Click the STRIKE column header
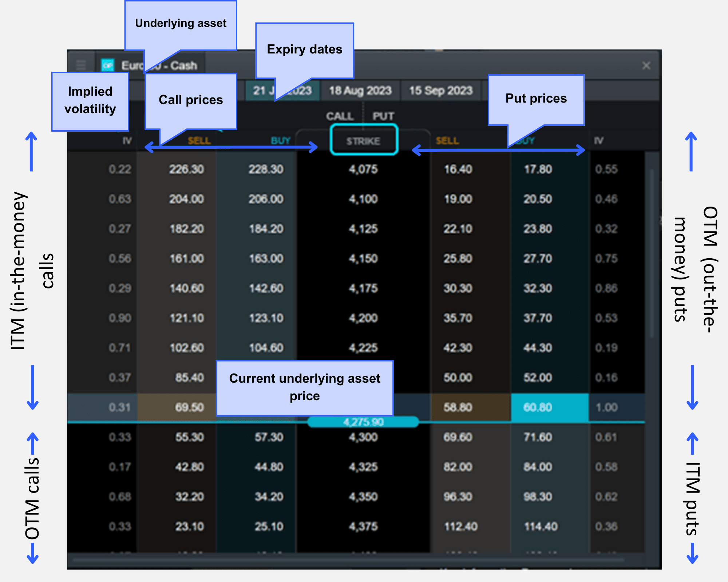The image size is (728, 582). tap(364, 141)
